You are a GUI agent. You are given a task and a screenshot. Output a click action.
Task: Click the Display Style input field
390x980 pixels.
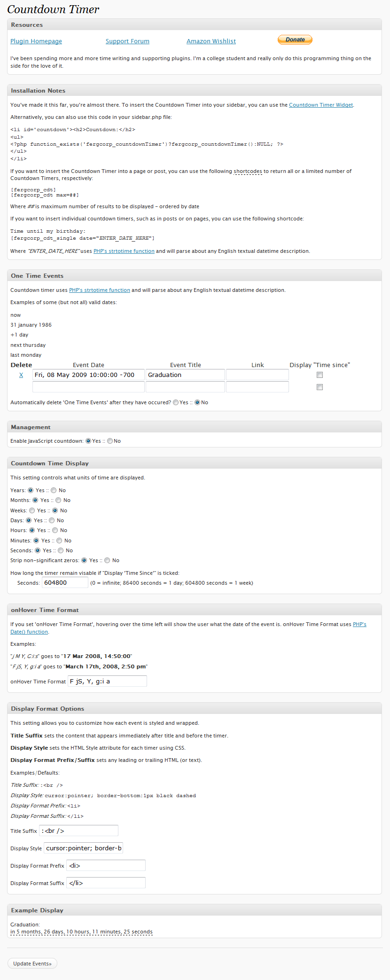83,848
